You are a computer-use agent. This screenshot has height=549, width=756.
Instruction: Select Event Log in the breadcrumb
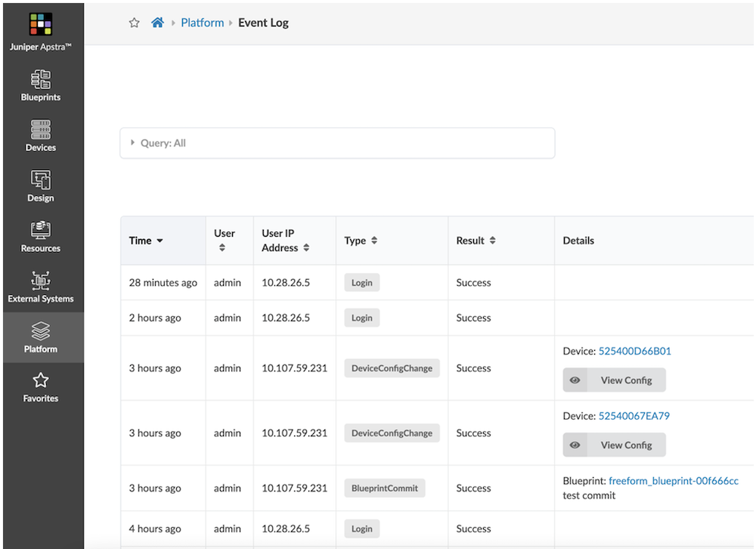[x=263, y=23]
